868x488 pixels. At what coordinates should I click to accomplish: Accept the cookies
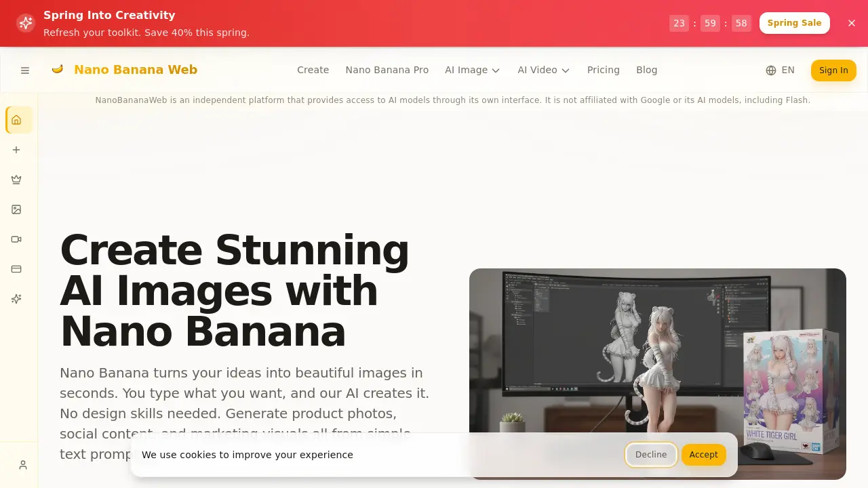pos(703,455)
